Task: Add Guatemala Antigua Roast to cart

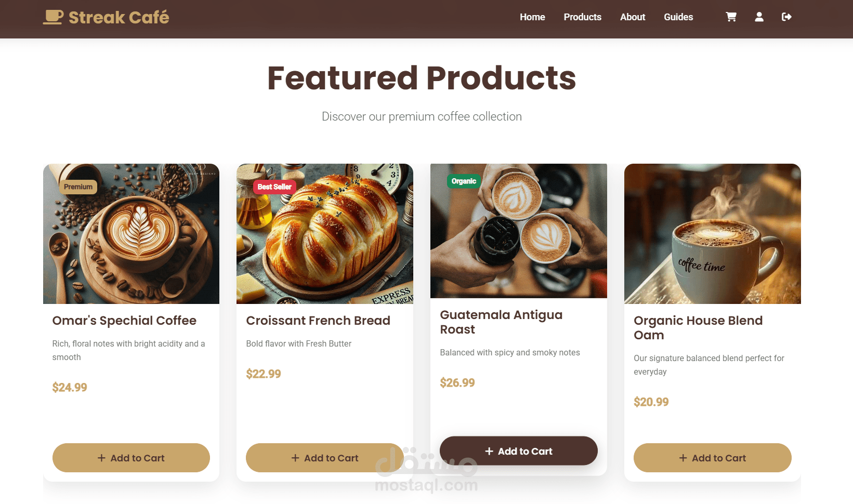Action: click(519, 451)
